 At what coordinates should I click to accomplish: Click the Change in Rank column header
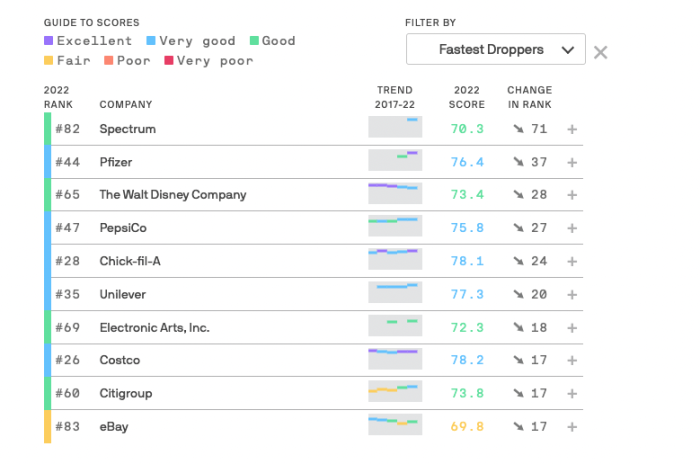529,97
